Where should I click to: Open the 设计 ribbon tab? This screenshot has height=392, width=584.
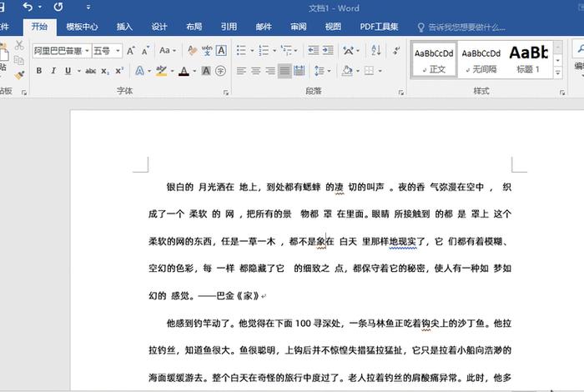(159, 27)
